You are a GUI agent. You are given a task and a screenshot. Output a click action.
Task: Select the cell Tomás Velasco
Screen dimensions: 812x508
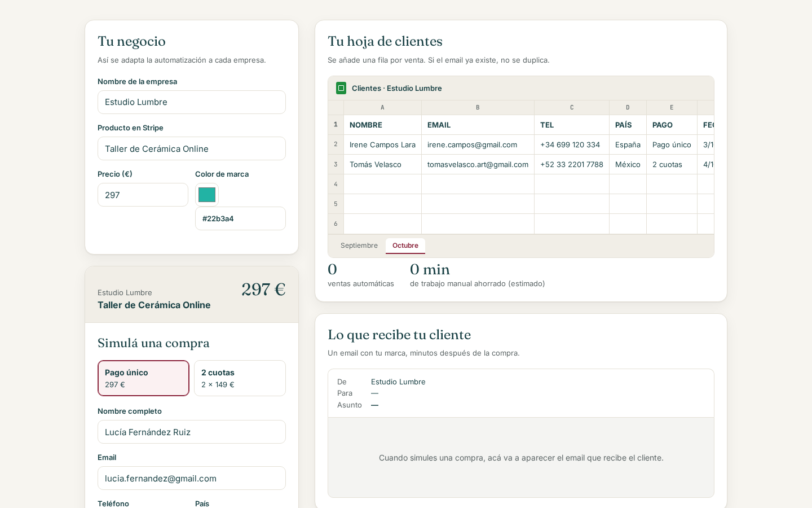click(382, 164)
